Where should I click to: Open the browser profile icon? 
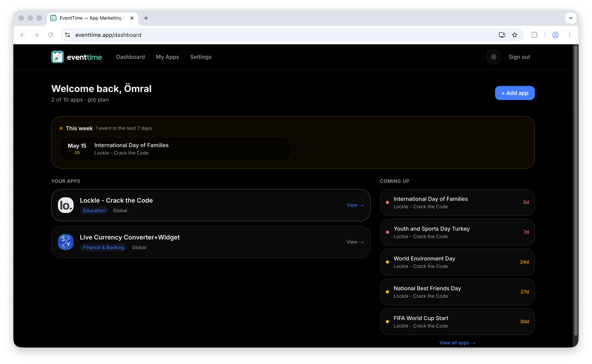click(555, 35)
